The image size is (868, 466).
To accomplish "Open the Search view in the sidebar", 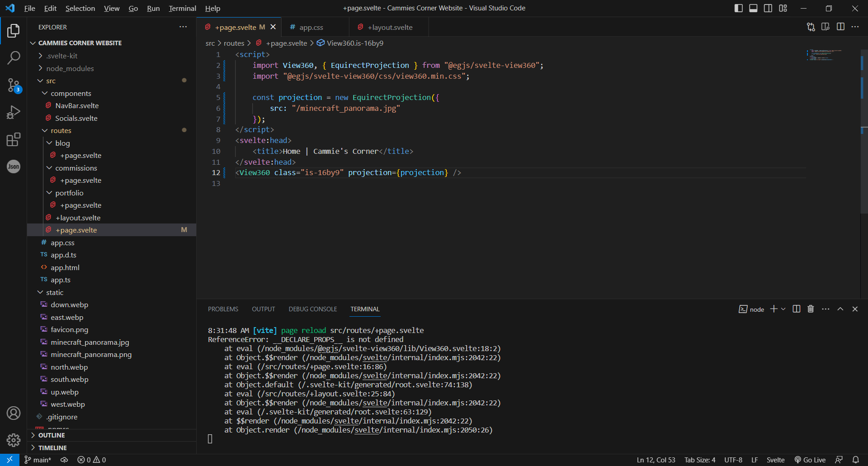I will point(14,57).
